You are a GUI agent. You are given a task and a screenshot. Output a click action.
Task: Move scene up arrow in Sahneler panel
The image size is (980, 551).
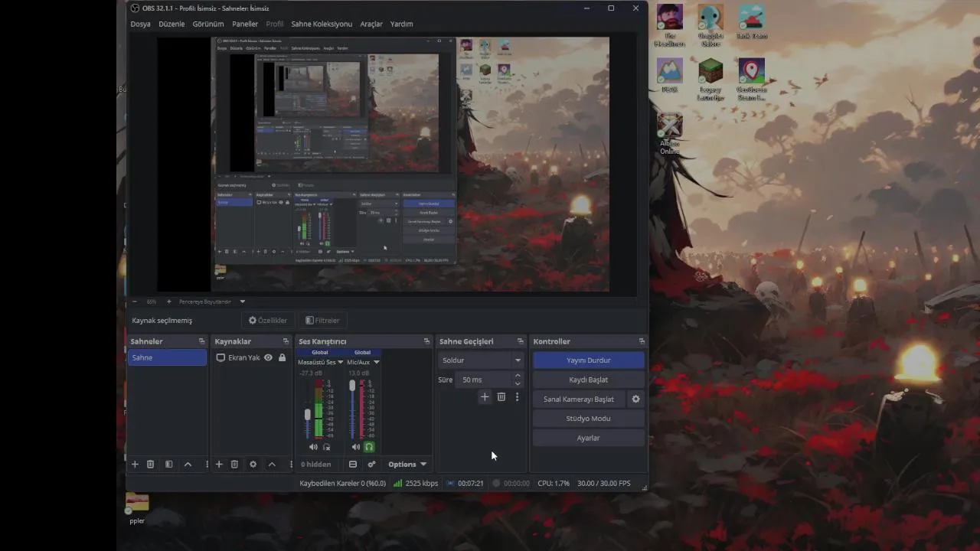[188, 465]
